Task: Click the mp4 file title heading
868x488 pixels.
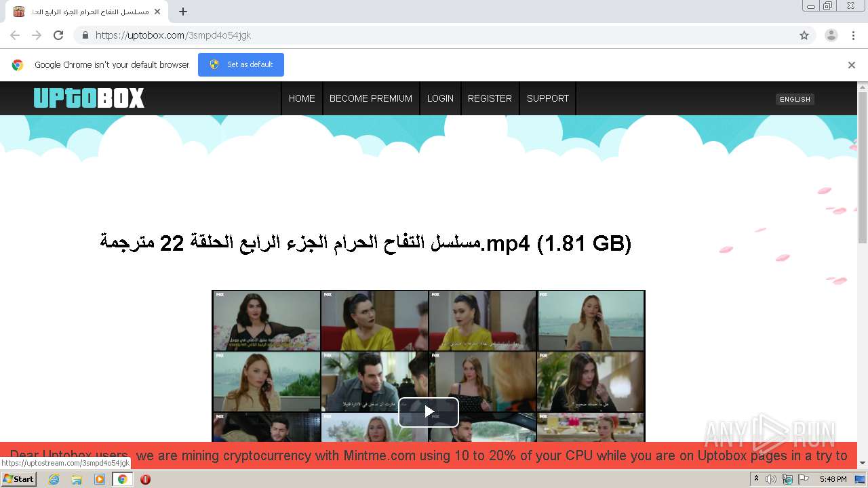Action: pos(366,243)
